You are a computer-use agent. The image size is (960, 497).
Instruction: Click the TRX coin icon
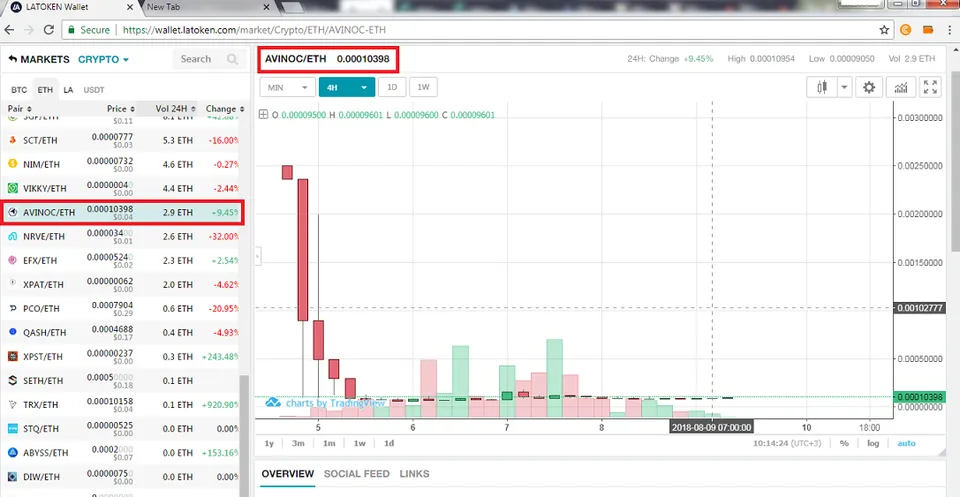pyautogui.click(x=12, y=405)
